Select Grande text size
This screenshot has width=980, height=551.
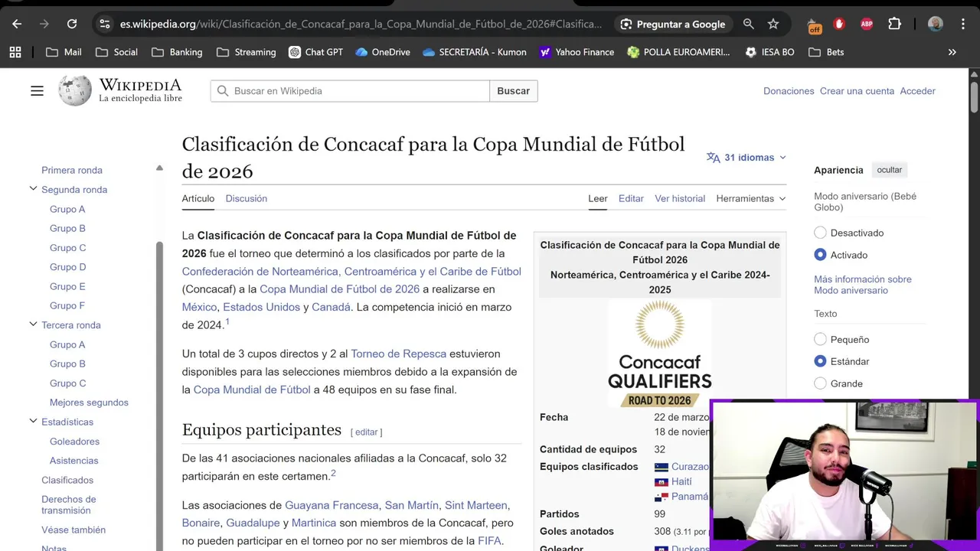point(820,383)
